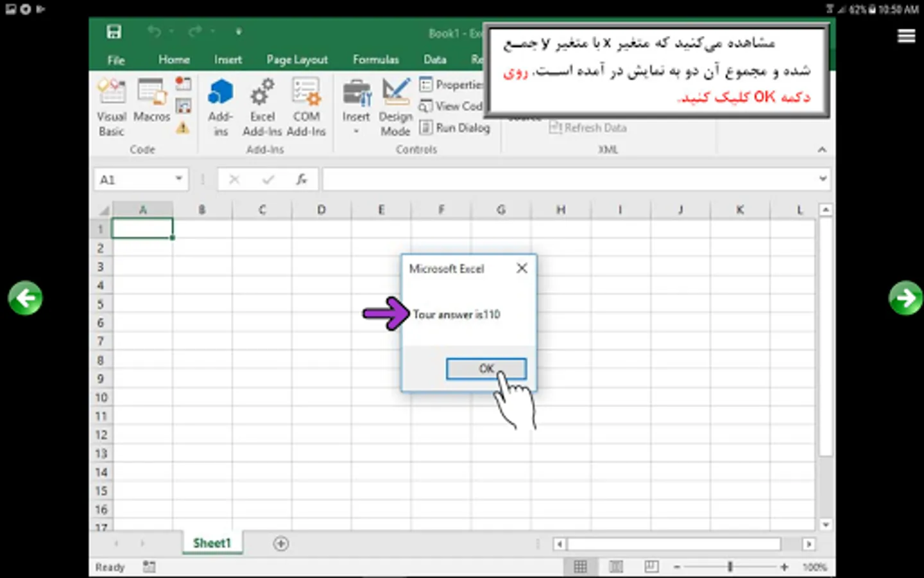Open the Name Box dropdown arrow

pos(179,179)
